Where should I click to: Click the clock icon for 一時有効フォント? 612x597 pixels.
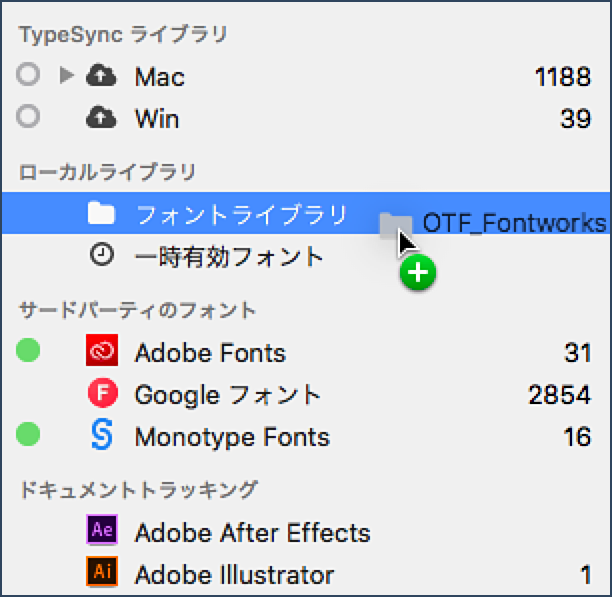pos(102,254)
